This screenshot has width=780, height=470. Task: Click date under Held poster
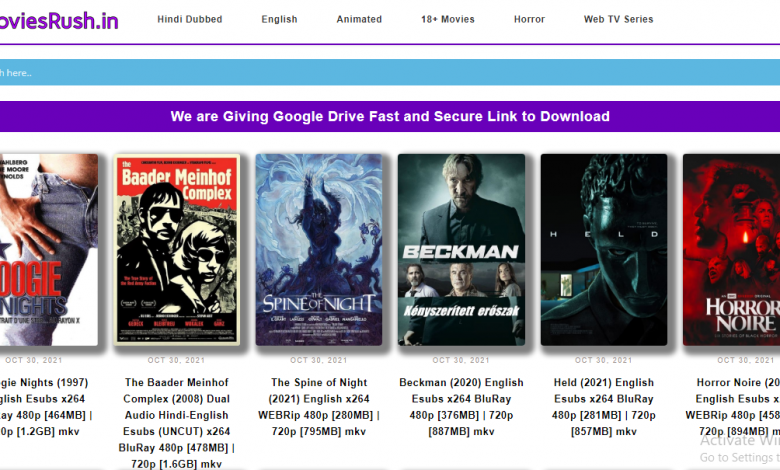coord(604,360)
